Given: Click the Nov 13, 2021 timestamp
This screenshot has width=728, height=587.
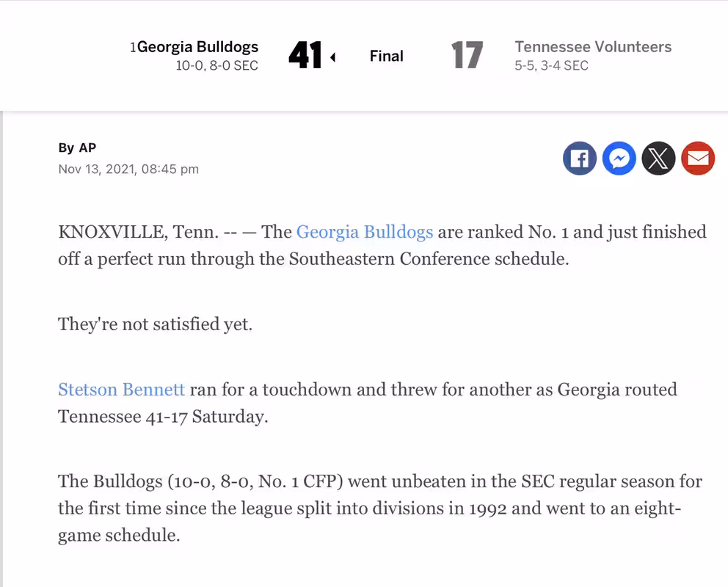Looking at the screenshot, I should [x=128, y=169].
